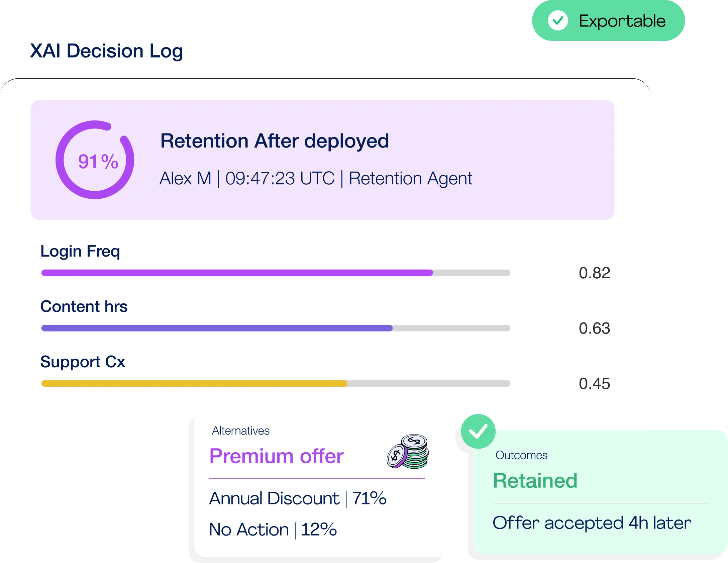
Task: Select the Premium offer heading
Action: (x=276, y=456)
